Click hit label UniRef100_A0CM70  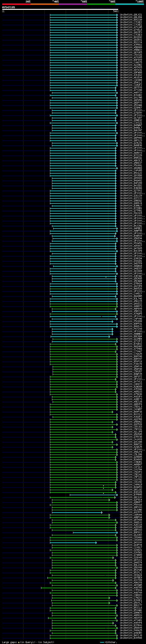(x=131, y=512)
